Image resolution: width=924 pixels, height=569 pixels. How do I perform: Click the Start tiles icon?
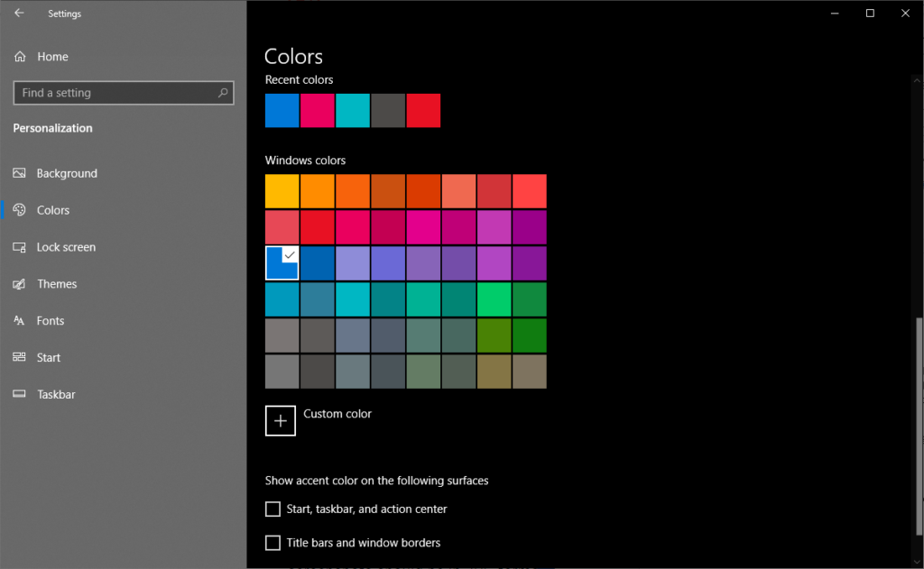(20, 357)
